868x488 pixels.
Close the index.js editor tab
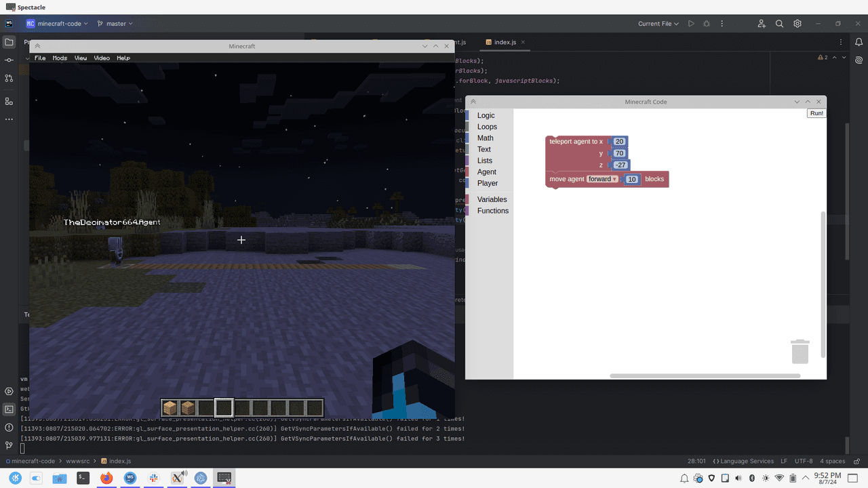(523, 42)
